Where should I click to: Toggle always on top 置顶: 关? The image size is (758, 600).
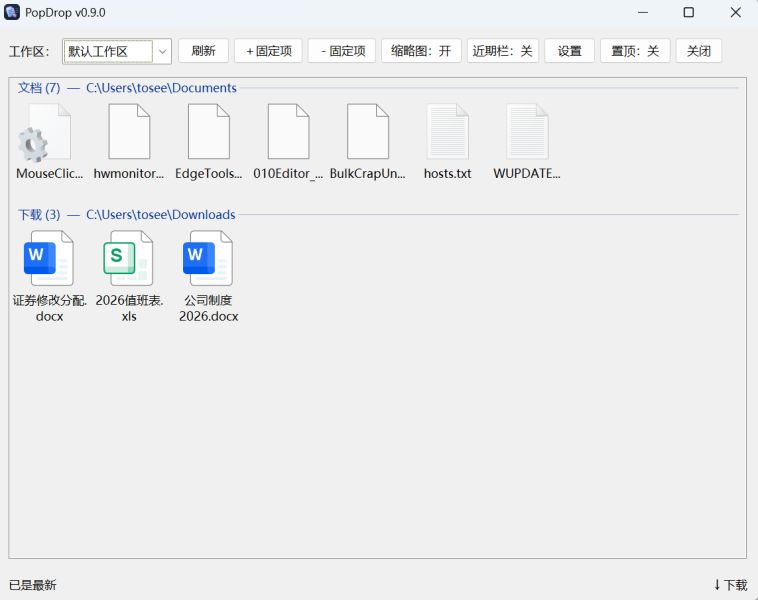coord(635,51)
